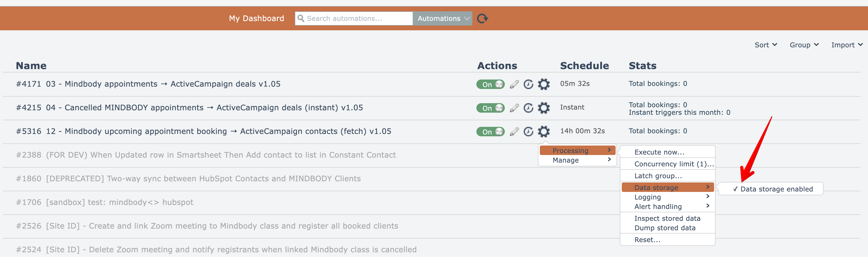Open schedule clock icon for automation #4171
The width and height of the screenshot is (868, 257).
coord(528,84)
